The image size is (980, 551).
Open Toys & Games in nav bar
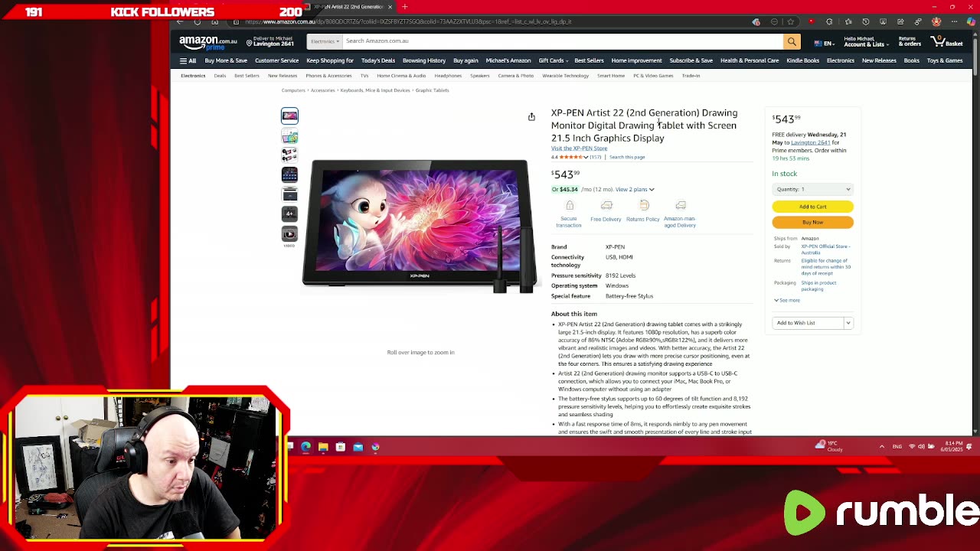[945, 60]
